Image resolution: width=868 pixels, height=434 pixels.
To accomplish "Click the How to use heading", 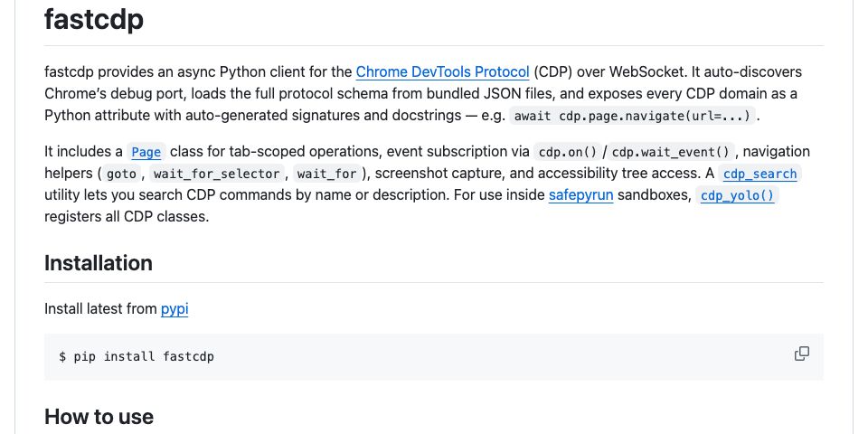I will click(99, 416).
